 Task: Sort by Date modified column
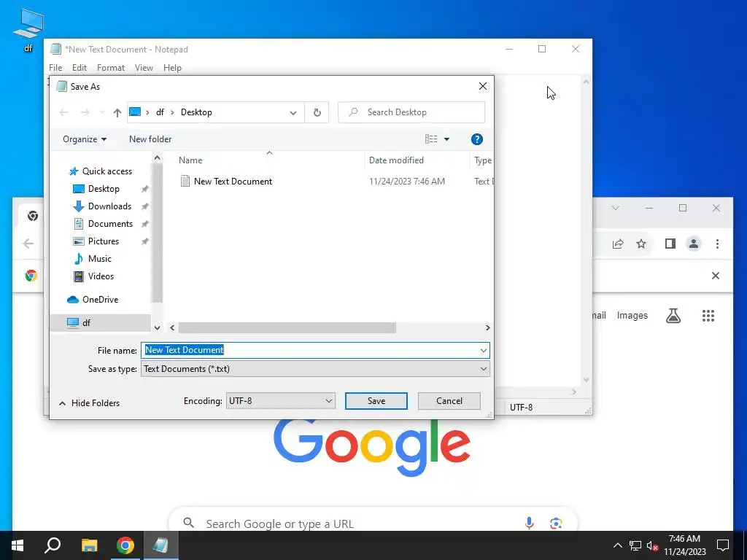(x=396, y=160)
